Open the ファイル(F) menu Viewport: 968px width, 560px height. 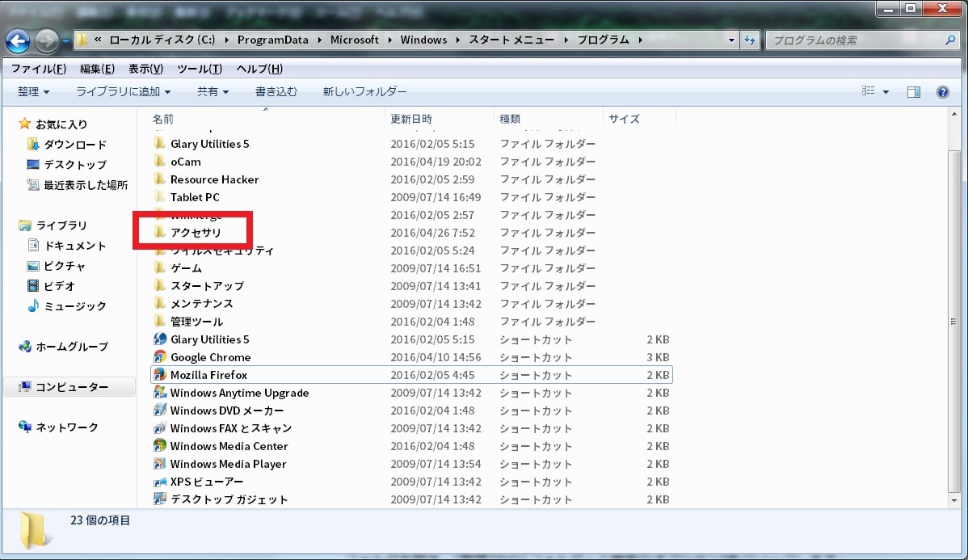point(38,69)
